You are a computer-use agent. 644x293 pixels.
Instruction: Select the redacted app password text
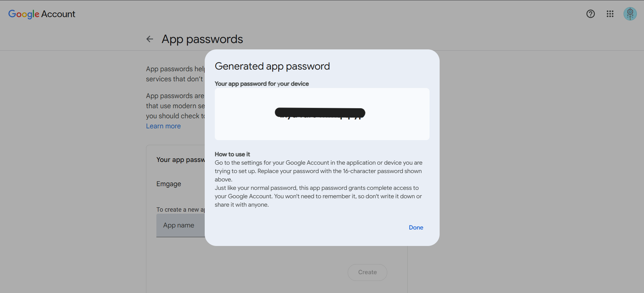click(319, 113)
